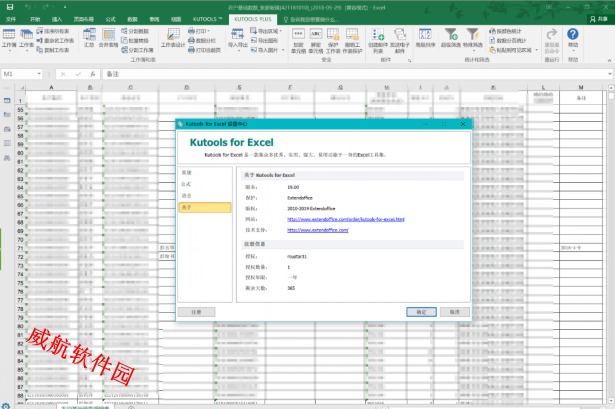Open 高级排序 advanced sort

pos(426,38)
